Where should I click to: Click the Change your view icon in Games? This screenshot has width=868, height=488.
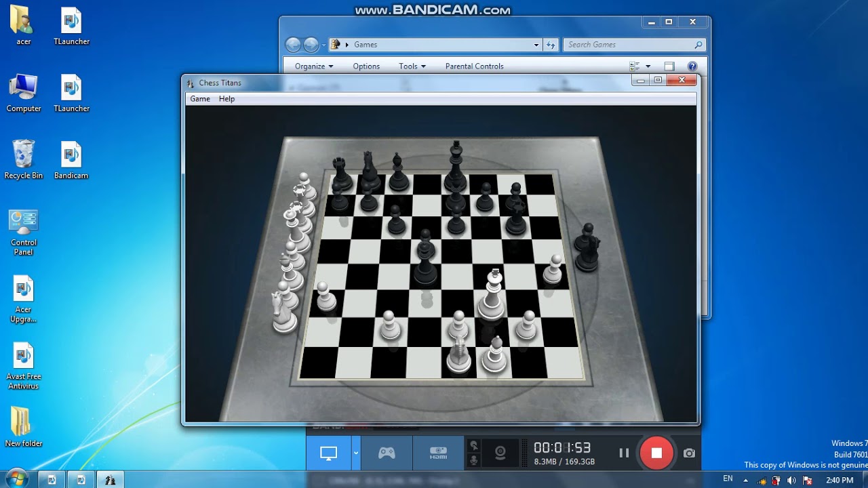pyautogui.click(x=635, y=66)
